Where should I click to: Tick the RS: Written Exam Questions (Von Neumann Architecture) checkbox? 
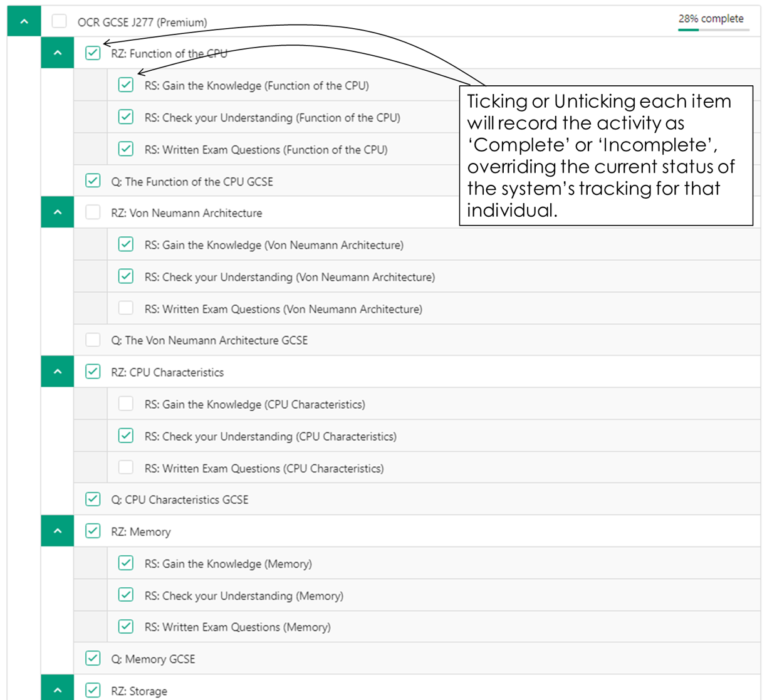point(126,308)
